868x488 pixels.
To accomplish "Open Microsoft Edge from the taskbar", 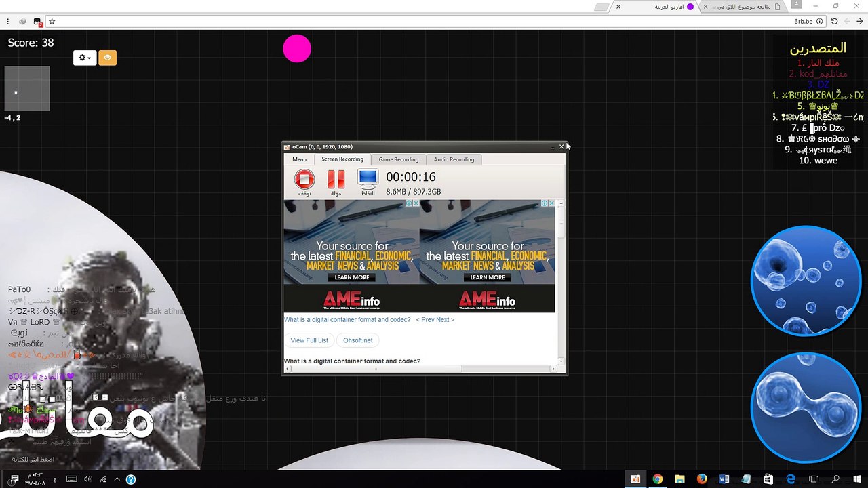I will coord(791,479).
